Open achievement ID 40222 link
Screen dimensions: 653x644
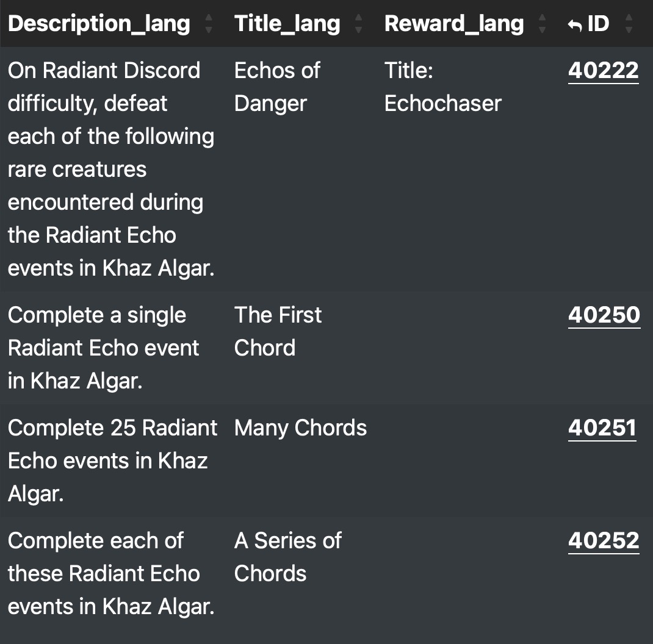[603, 70]
